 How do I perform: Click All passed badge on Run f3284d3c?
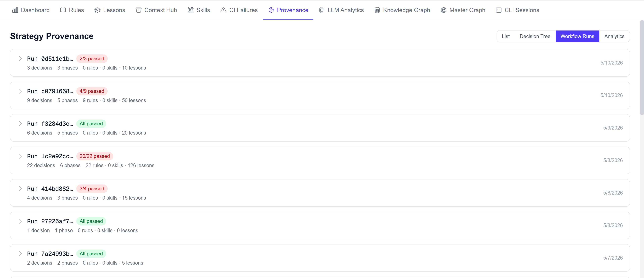pos(91,124)
